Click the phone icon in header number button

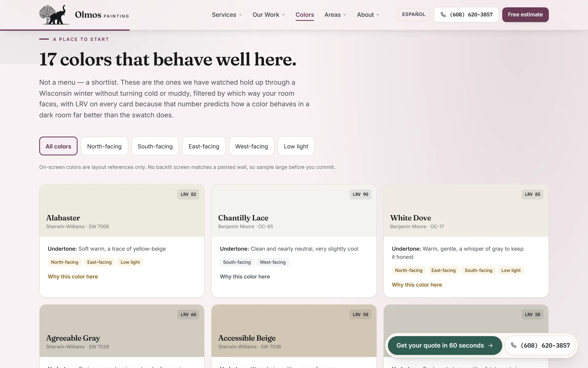coord(443,15)
